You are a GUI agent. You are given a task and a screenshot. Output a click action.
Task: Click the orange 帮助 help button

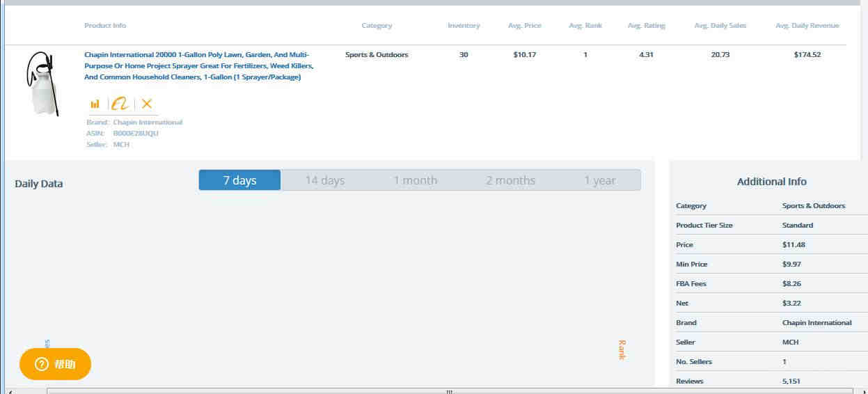click(x=55, y=364)
